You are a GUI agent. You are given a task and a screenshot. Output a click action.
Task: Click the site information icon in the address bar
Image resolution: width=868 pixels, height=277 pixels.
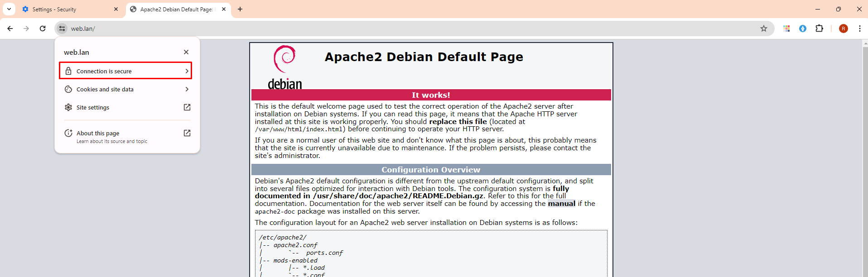62,29
